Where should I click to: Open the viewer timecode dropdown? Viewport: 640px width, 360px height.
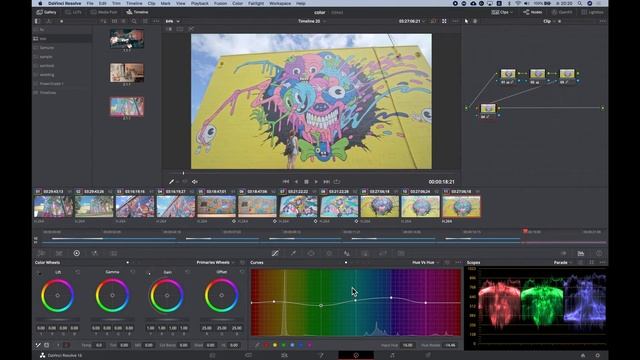[x=412, y=21]
